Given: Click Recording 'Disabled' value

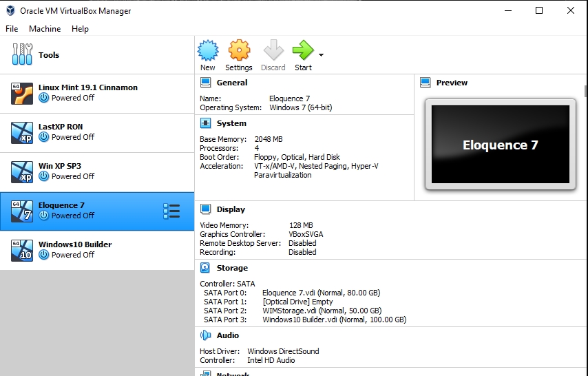Looking at the screenshot, I should (x=302, y=252).
